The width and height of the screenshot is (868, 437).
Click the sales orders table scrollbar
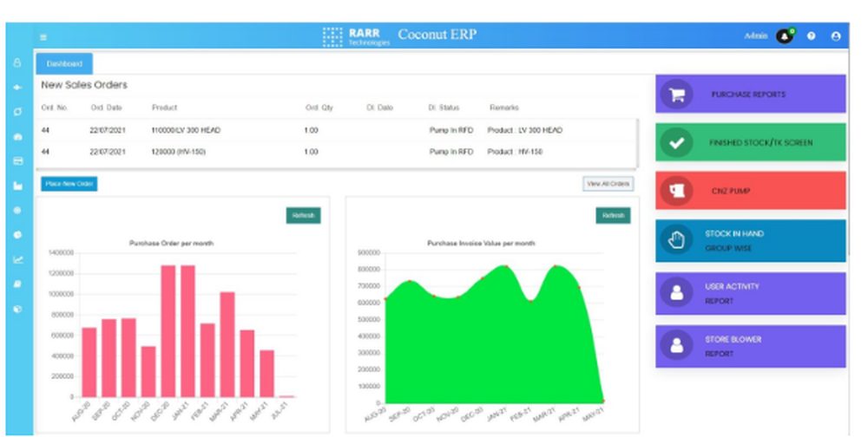tap(637, 142)
